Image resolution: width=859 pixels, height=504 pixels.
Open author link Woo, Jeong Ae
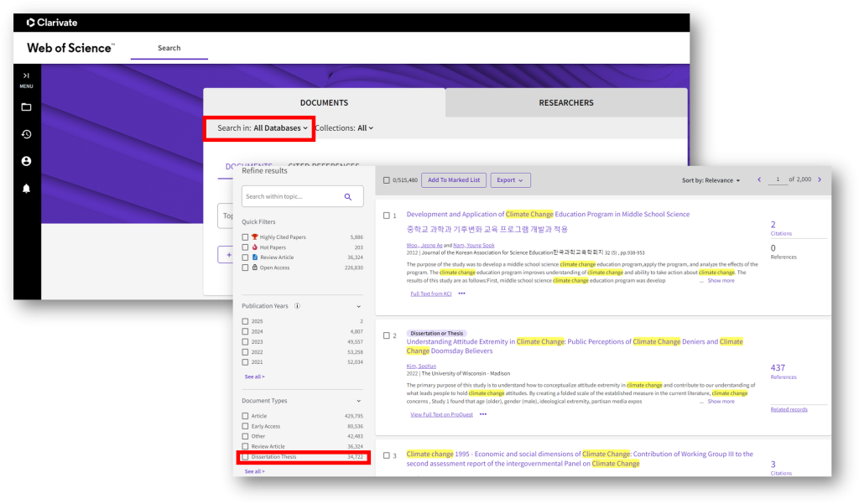click(x=424, y=246)
